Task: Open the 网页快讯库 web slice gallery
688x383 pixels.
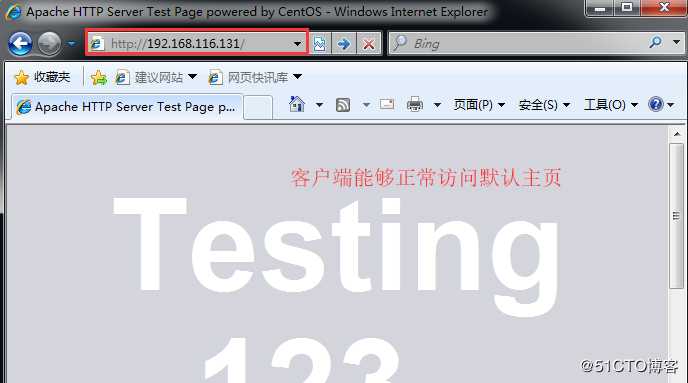Action: 255,78
